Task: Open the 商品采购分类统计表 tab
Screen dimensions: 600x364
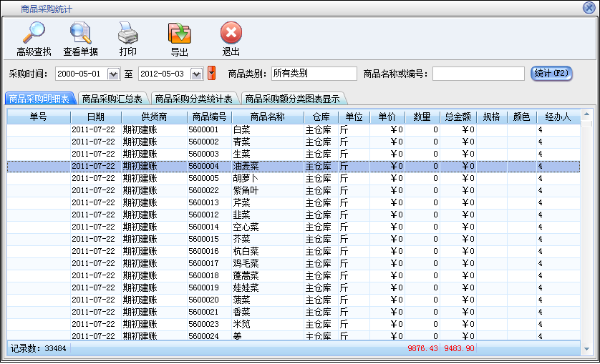Action: pos(193,99)
